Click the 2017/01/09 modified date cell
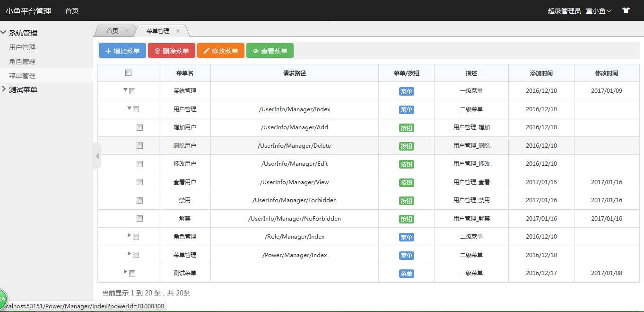The height and width of the screenshot is (312, 644). coord(607,91)
